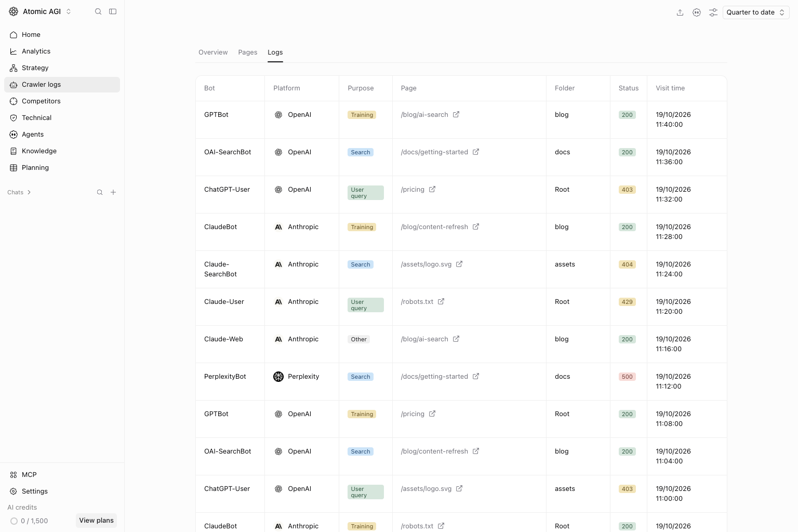Select the Logs tab
Image resolution: width=798 pixels, height=532 pixels.
coord(275,52)
